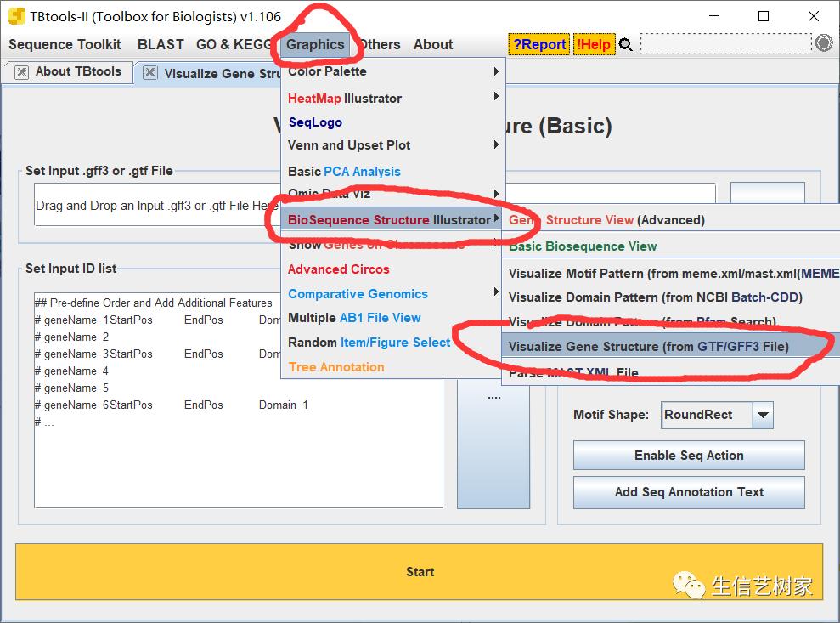Expand the HeatMap Illustrator submenu
This screenshot has width=840, height=623.
(x=392, y=99)
